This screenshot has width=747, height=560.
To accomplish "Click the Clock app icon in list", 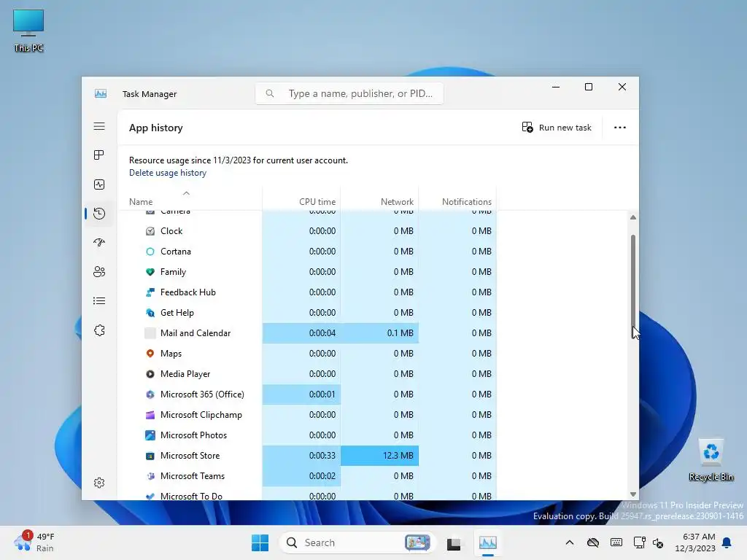I will (x=150, y=231).
